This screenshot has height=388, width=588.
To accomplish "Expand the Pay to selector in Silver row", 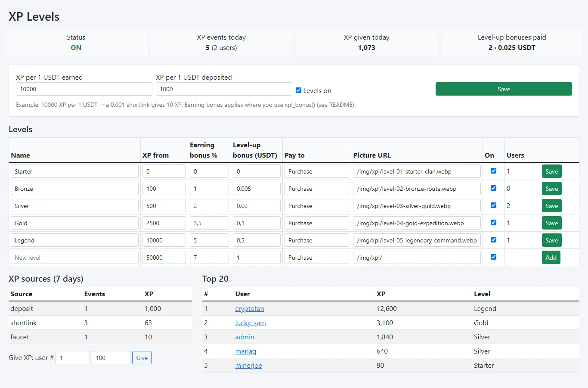I will (317, 206).
